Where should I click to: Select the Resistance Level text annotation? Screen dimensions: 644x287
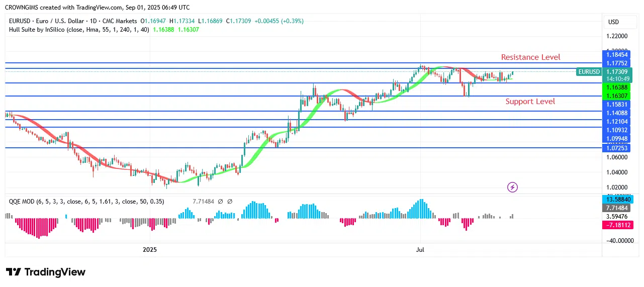click(530, 57)
